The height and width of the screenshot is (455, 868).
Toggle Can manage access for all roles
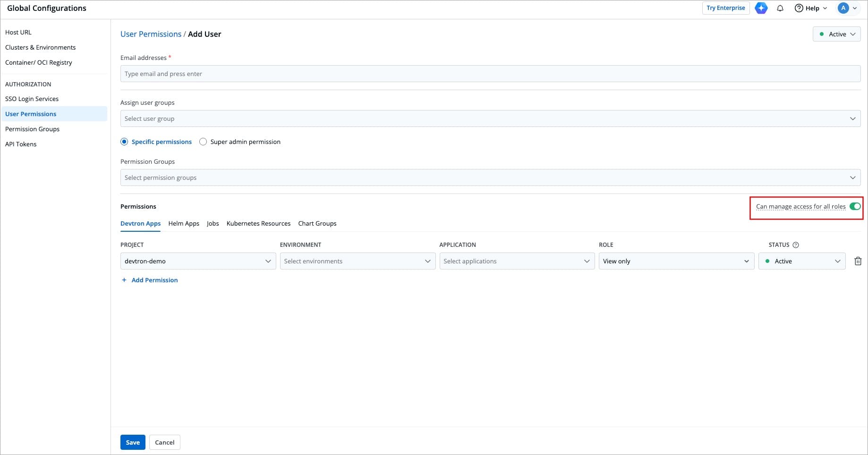[855, 206]
